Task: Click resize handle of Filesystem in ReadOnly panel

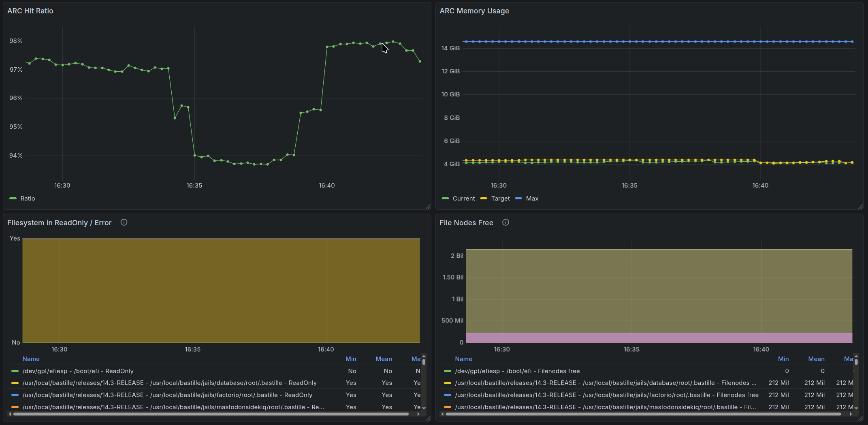Action: 428,419
